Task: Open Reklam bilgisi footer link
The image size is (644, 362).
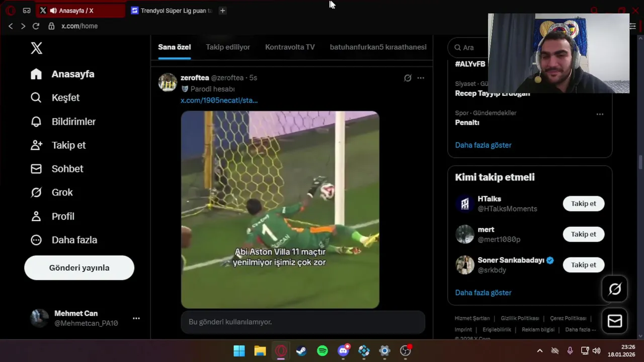Action: pyautogui.click(x=538, y=330)
